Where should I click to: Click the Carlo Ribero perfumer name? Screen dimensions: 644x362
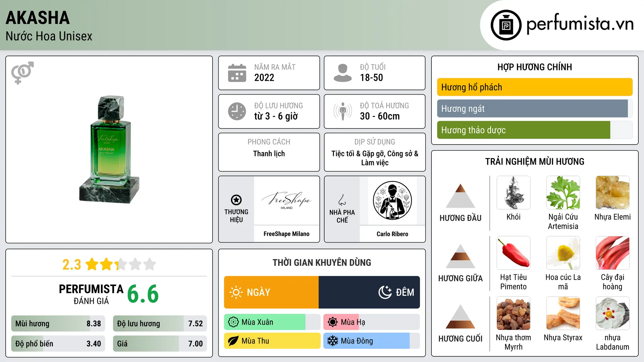(x=392, y=234)
